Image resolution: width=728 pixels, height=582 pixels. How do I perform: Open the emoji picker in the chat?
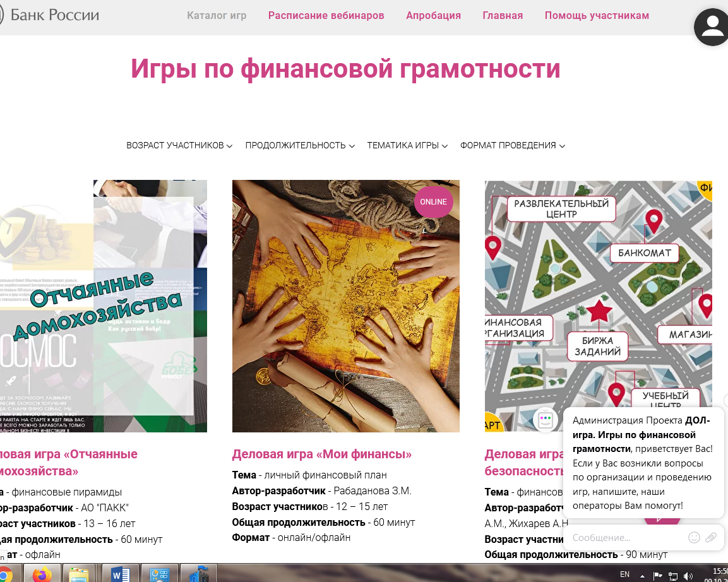coord(694,537)
